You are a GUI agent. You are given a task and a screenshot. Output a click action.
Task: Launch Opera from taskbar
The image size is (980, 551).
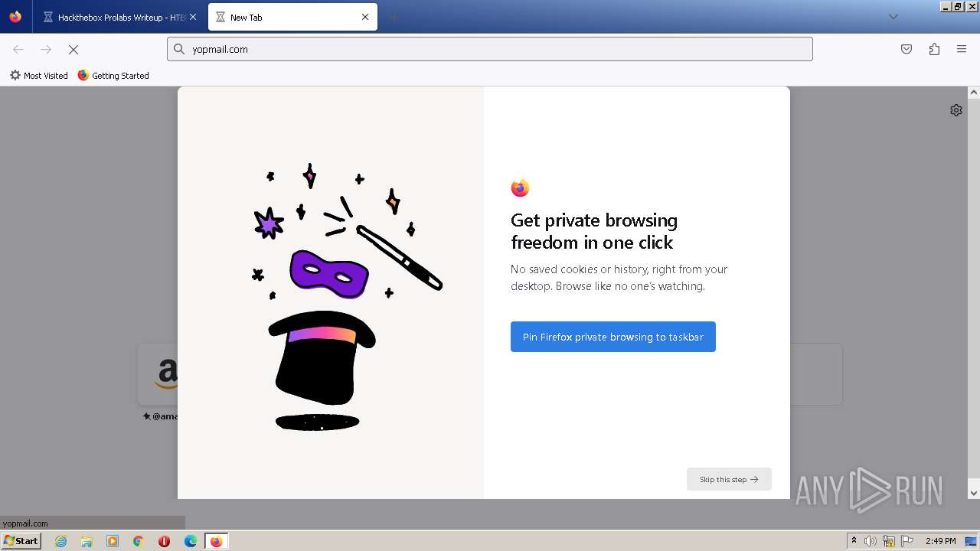[165, 541]
